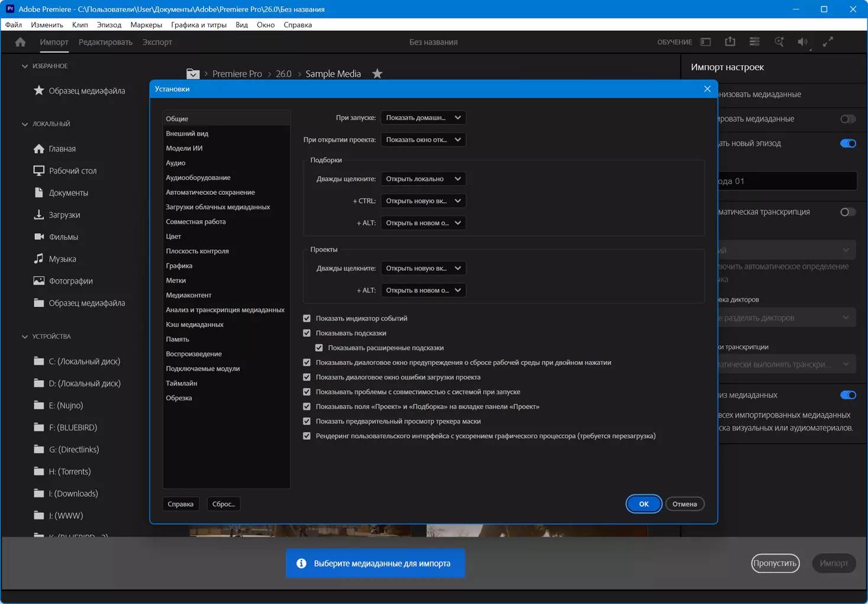
Task: Click the favorite star next to Sample Media
Action: click(x=377, y=74)
